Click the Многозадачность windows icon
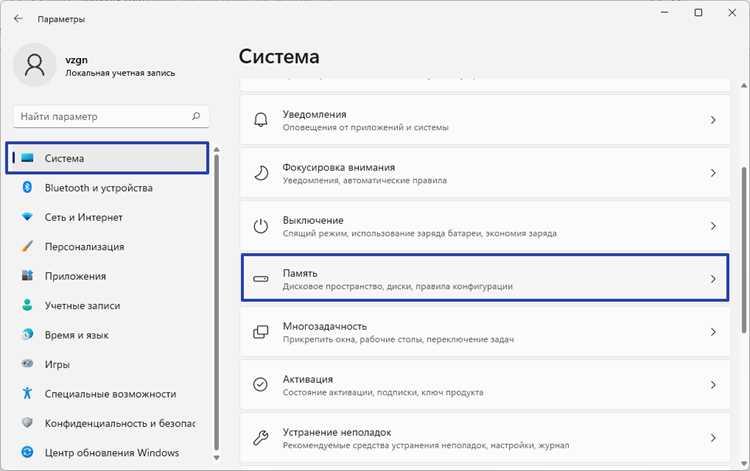Screen dimensions: 750x471 click(x=261, y=332)
